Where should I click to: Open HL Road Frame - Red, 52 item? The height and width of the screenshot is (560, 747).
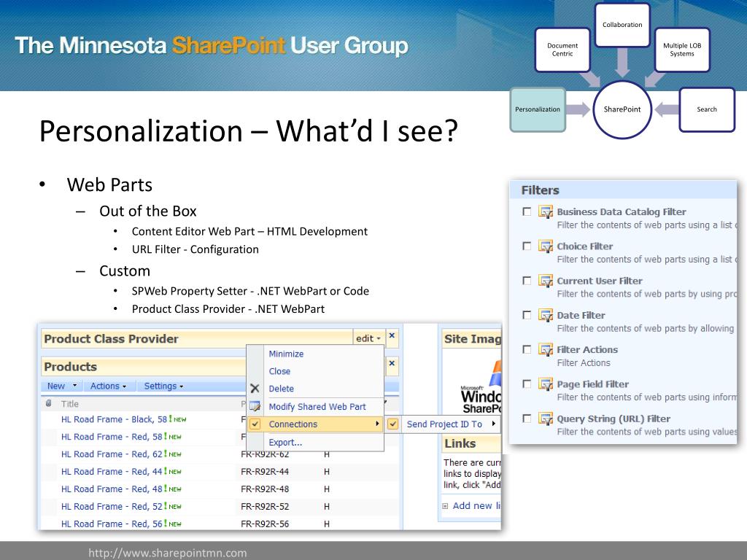click(x=112, y=507)
